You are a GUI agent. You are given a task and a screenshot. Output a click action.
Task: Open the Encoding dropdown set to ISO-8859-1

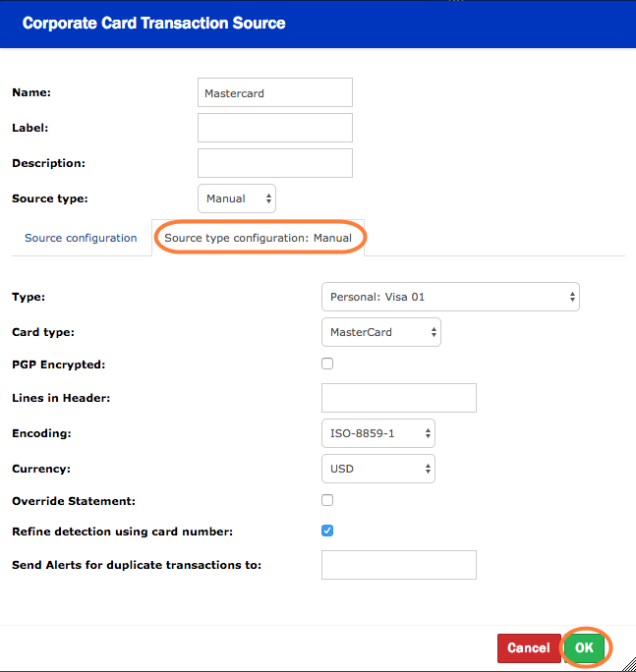coord(377,433)
